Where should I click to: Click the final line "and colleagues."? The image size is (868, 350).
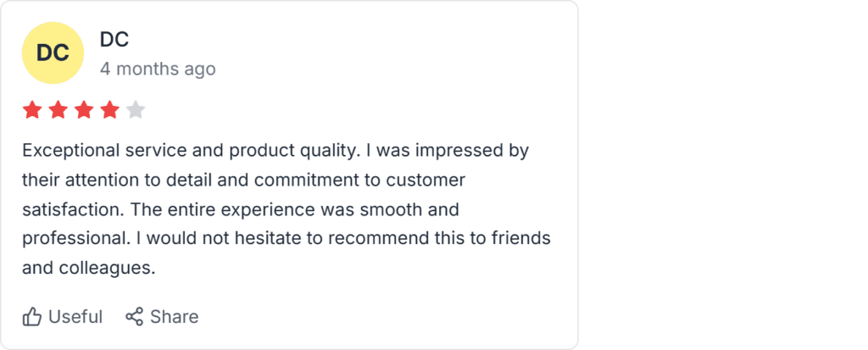[88, 268]
